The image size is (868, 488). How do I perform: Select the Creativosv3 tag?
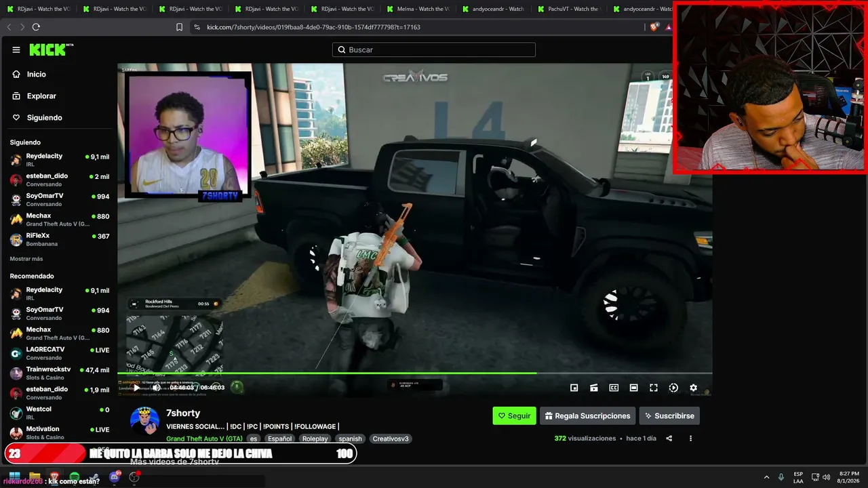(x=391, y=439)
